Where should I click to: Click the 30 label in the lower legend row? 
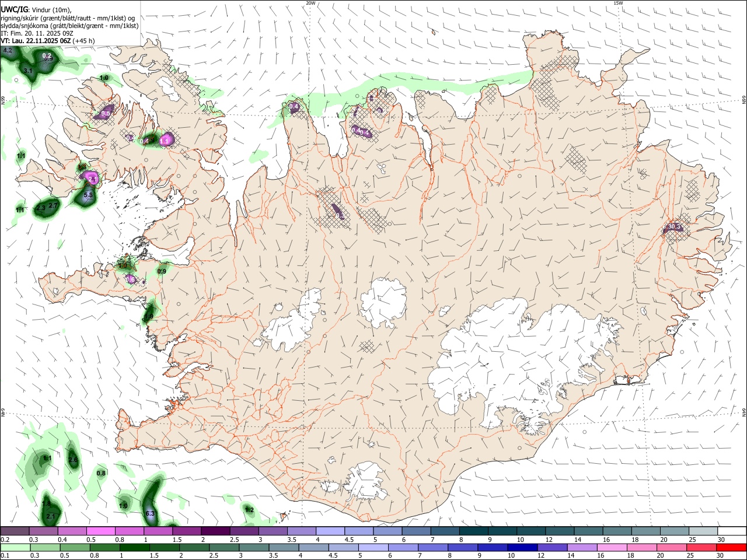tap(720, 556)
